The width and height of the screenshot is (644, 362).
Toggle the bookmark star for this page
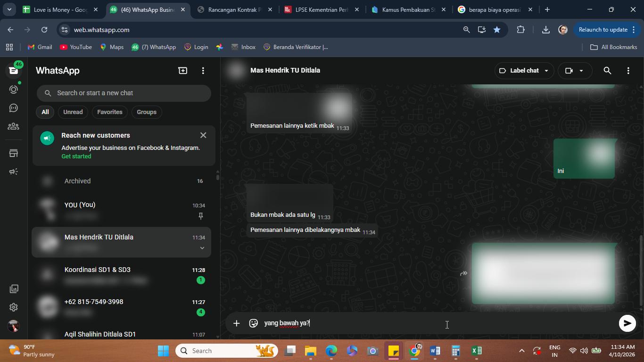tap(497, 30)
